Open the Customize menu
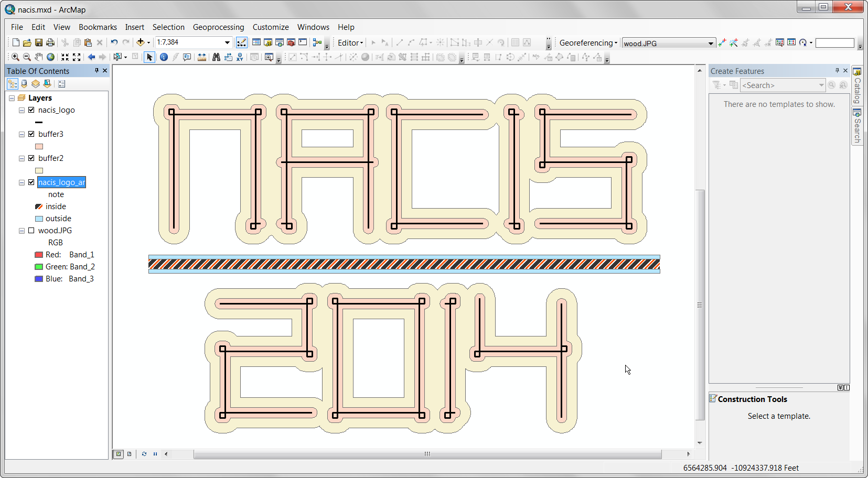This screenshot has height=478, width=868. (x=271, y=27)
